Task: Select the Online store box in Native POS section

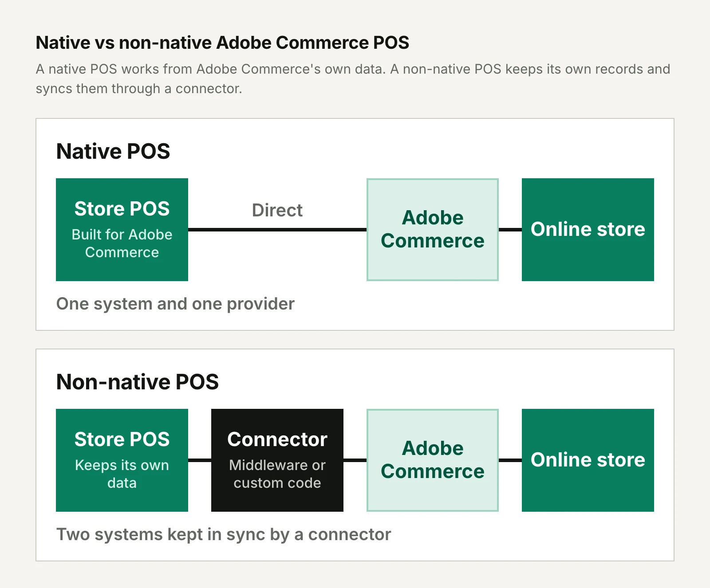Action: [x=588, y=230]
